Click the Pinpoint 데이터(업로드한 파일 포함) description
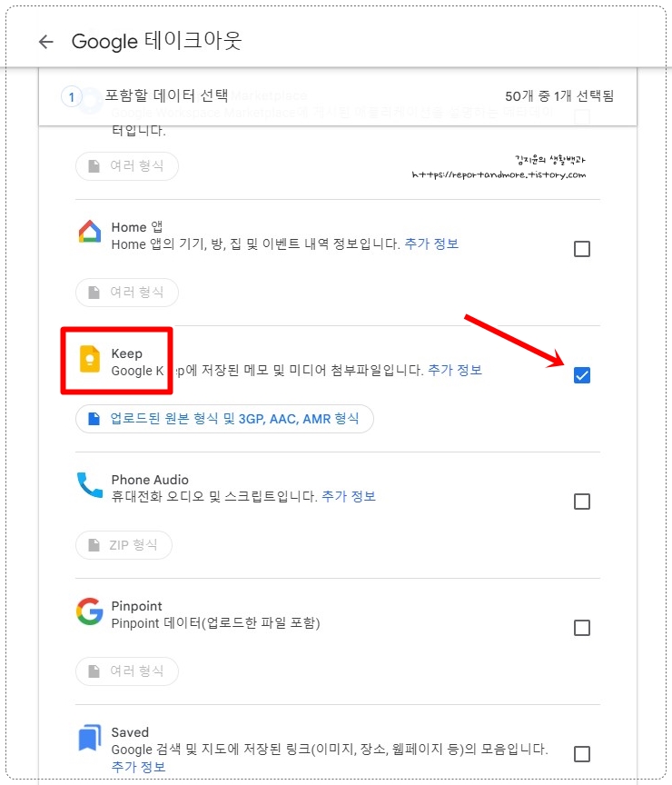The width and height of the screenshot is (672, 785). point(215,622)
